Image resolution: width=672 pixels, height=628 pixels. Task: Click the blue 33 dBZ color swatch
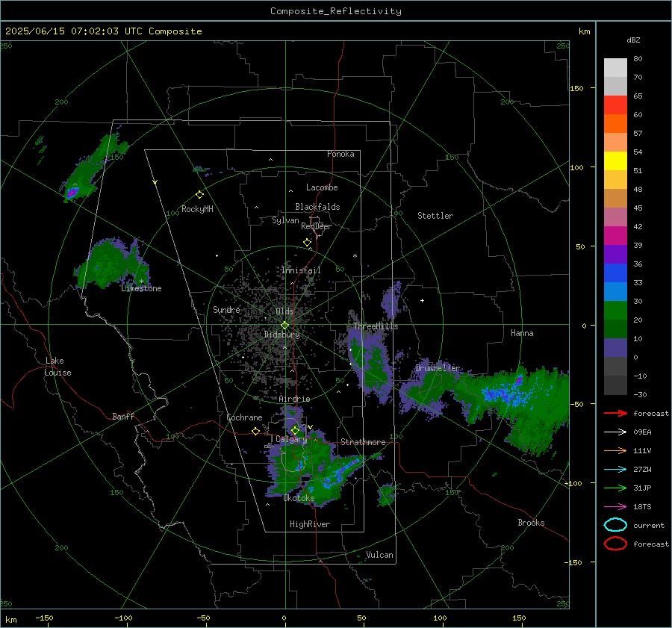point(615,273)
